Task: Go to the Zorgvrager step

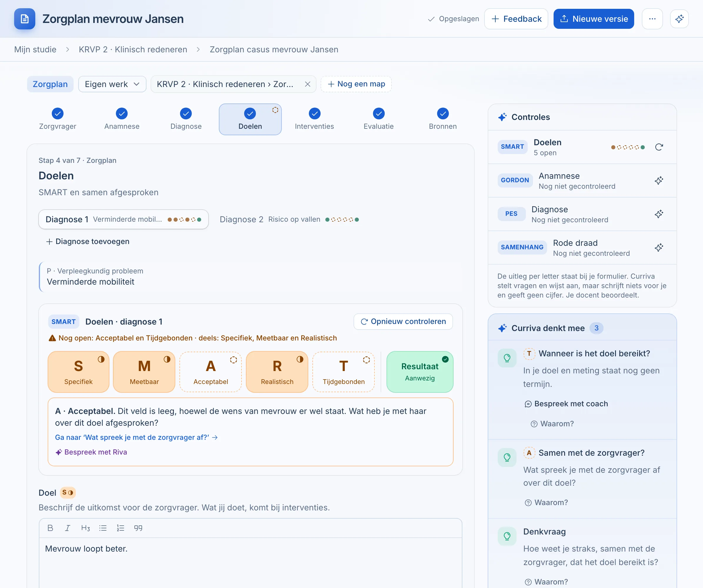Action: click(58, 119)
